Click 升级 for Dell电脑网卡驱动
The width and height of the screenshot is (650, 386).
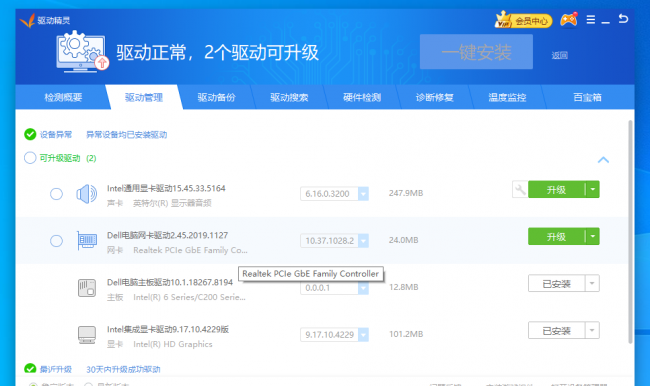point(556,236)
